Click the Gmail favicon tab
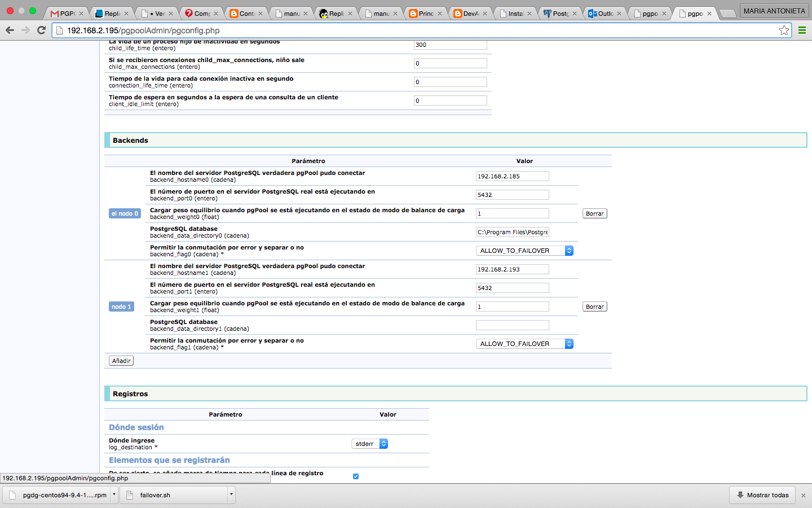812x508 pixels. 64,14
